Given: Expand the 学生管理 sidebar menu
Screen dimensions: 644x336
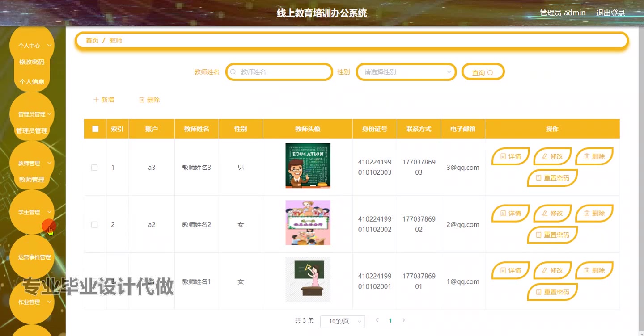Looking at the screenshot, I should pyautogui.click(x=32, y=212).
